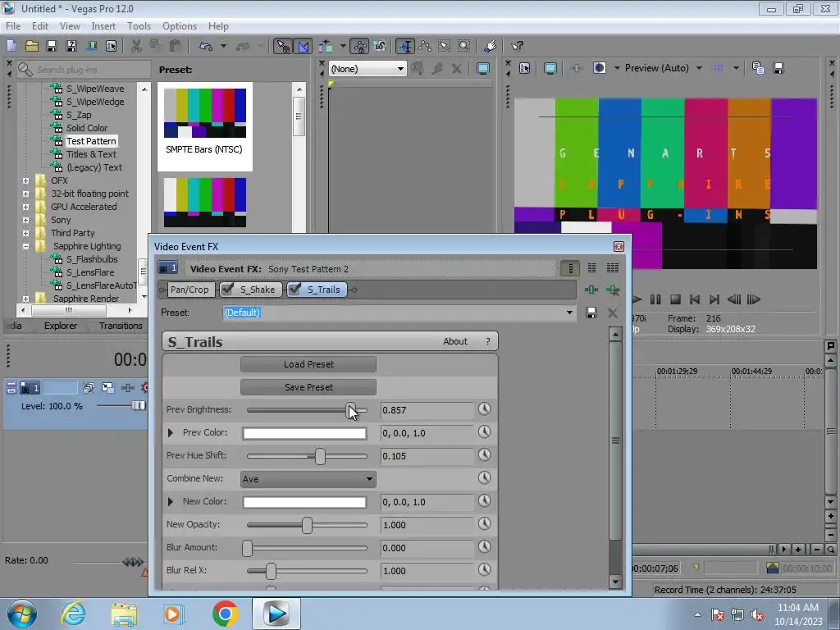Toggle the two-column parameter view button
This screenshot has width=840, height=630.
[591, 268]
